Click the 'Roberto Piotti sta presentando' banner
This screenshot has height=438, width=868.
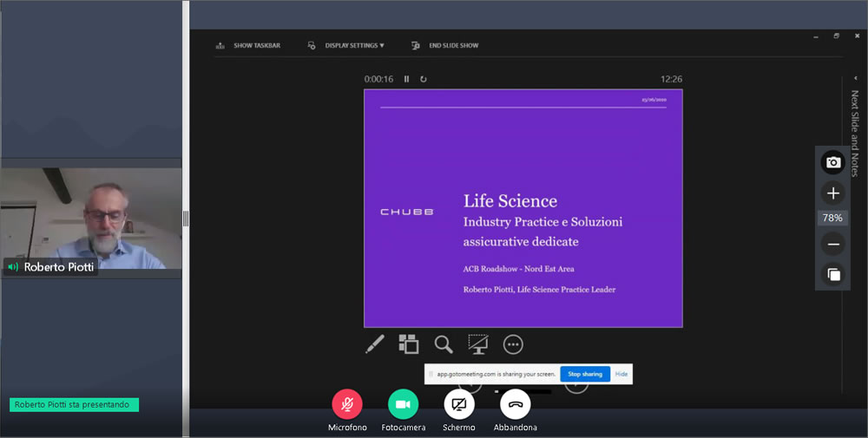tap(74, 405)
